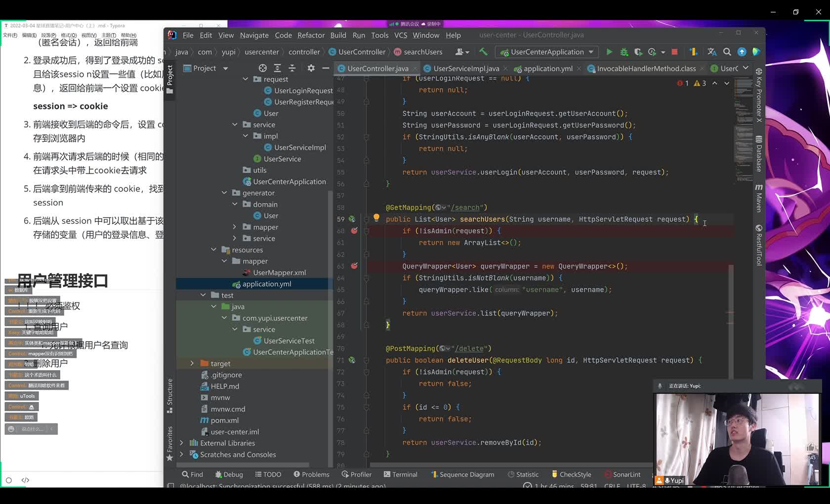Viewport: 830px width, 504px height.
Task: Toggle the breakpoint on line 60
Action: tap(354, 231)
